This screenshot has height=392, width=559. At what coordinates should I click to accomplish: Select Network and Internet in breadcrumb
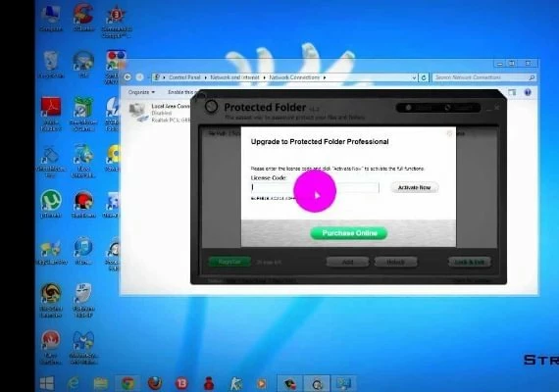coord(234,77)
